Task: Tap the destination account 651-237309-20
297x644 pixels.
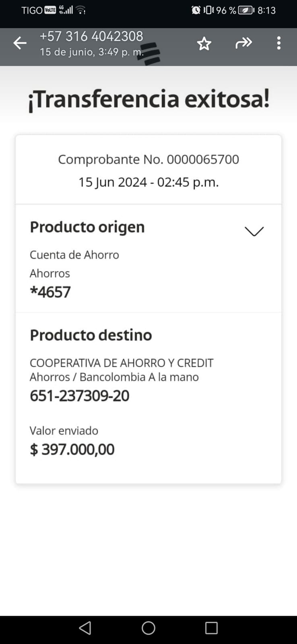Action: 80,396
